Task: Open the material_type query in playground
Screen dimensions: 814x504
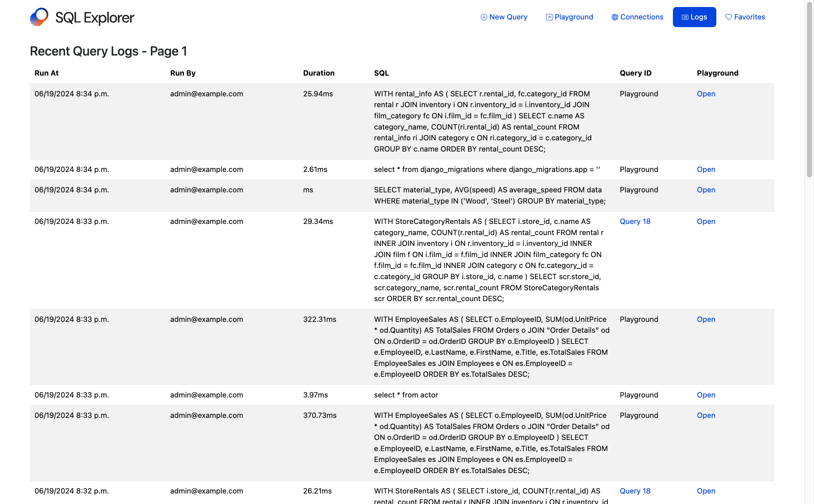Action: point(705,190)
